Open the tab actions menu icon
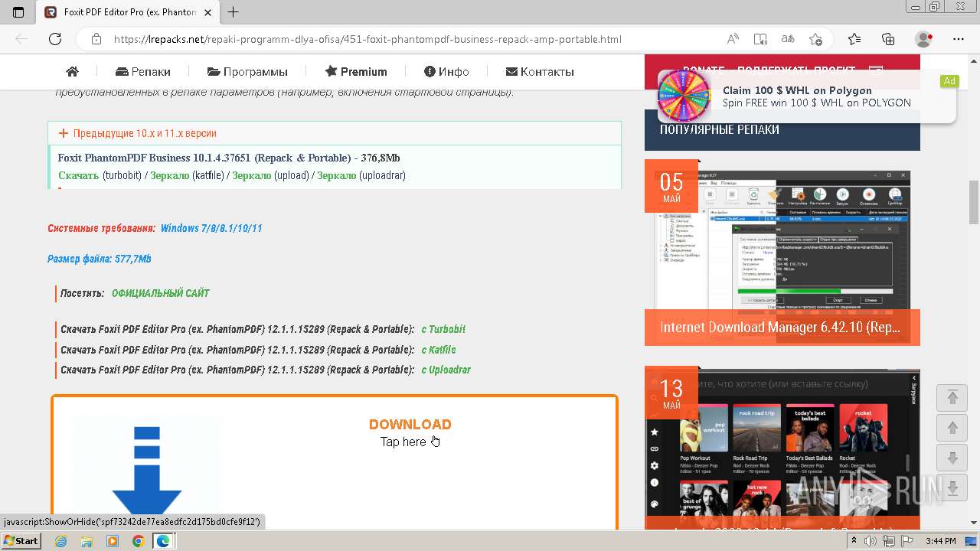980x551 pixels. [18, 12]
